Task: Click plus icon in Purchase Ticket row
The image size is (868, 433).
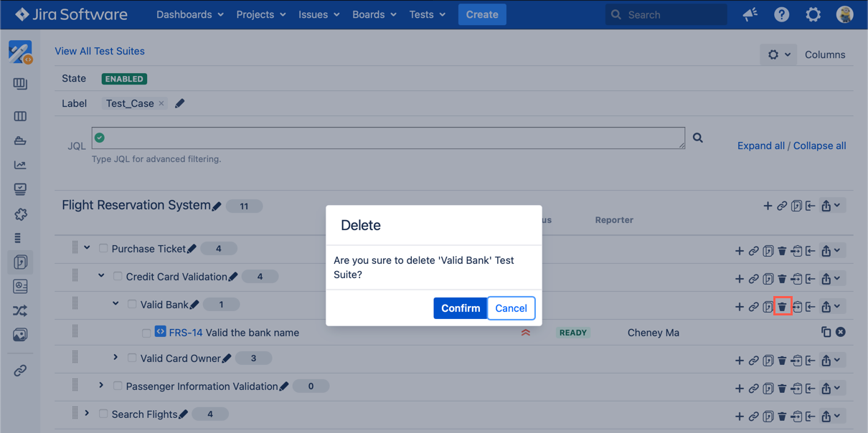Action: [x=740, y=251]
